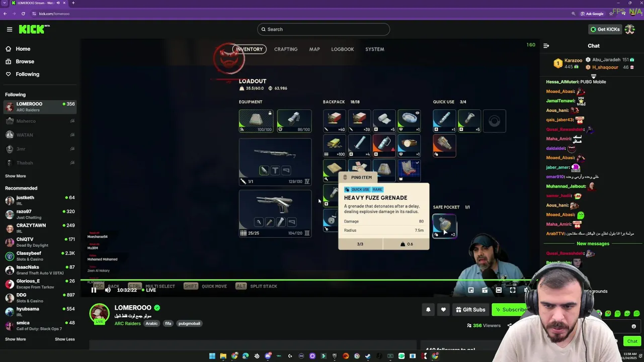644x362 pixels.
Task: Open Following in the sidebar
Action: pos(27,74)
